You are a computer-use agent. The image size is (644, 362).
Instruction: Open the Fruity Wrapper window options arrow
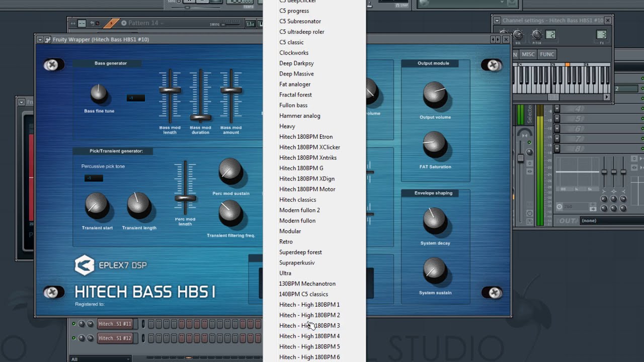tap(40, 39)
